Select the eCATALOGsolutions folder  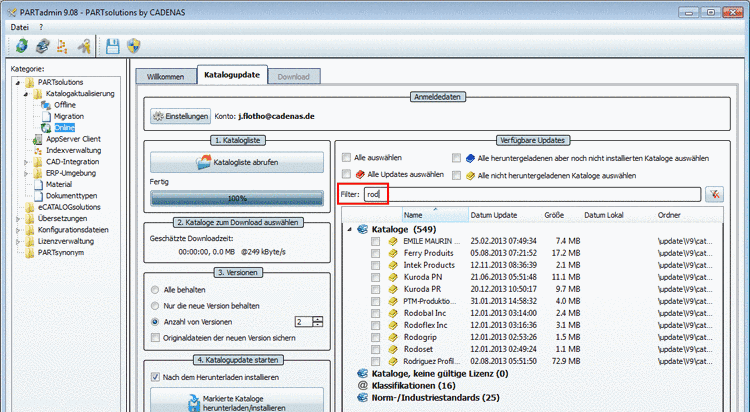pyautogui.click(x=69, y=207)
